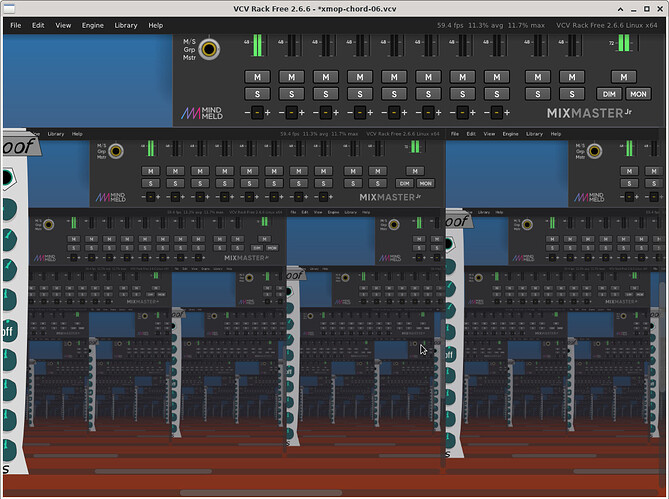The height and width of the screenshot is (499, 669).
Task: Open the Library menu in the top menu bar
Action: click(x=126, y=26)
